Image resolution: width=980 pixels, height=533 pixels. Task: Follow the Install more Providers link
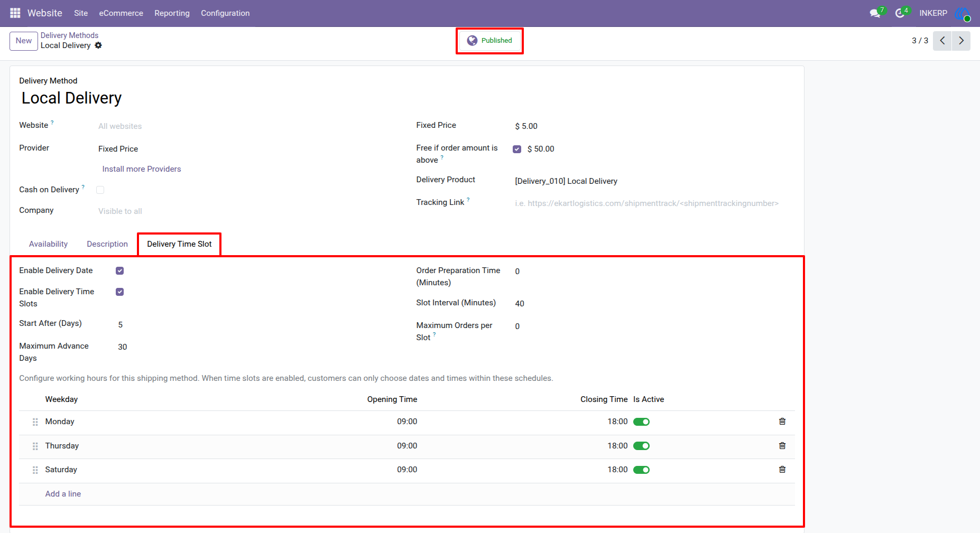[142, 169]
